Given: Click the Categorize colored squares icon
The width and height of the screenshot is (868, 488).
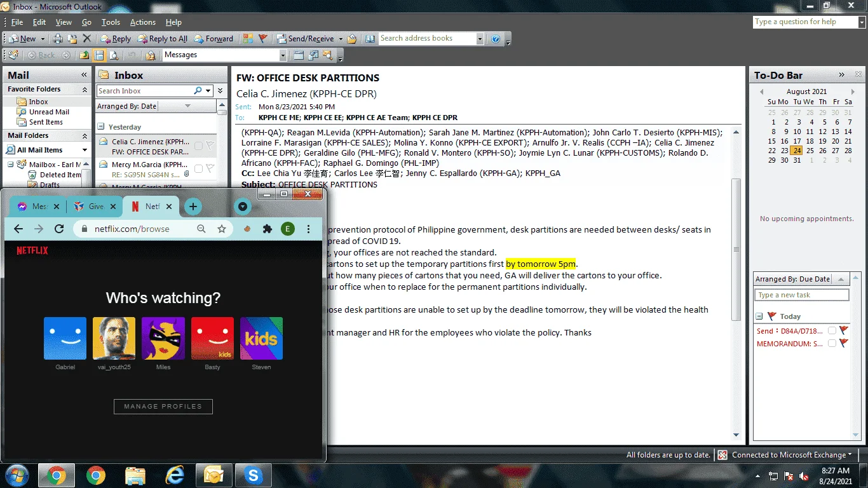Looking at the screenshot, I should 248,39.
